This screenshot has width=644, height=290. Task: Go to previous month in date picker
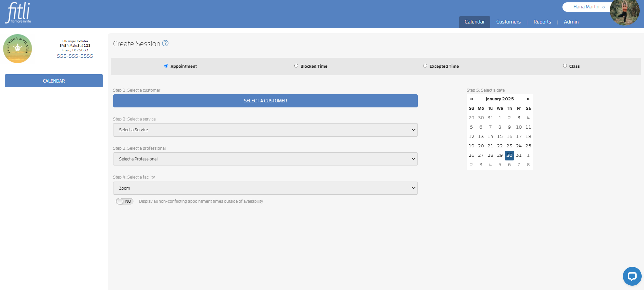click(472, 99)
